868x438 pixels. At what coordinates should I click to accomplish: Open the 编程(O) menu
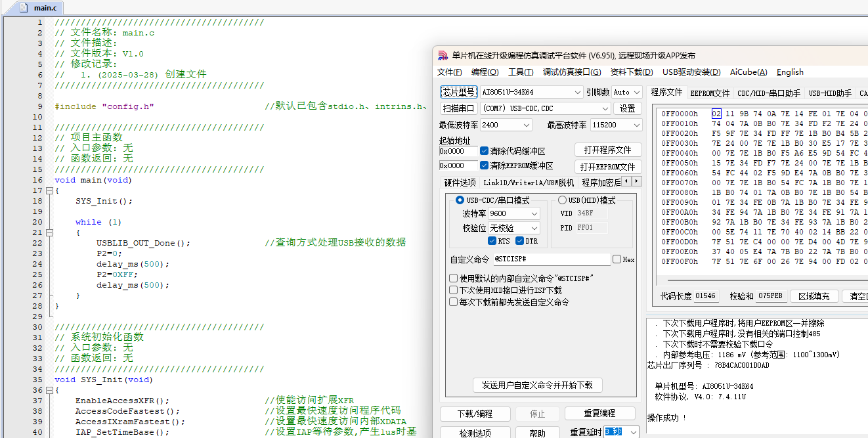click(485, 72)
